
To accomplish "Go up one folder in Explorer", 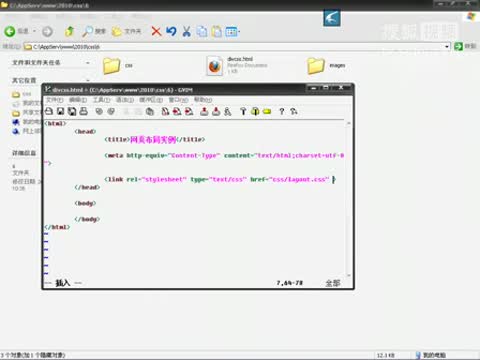I will click(69, 31).
